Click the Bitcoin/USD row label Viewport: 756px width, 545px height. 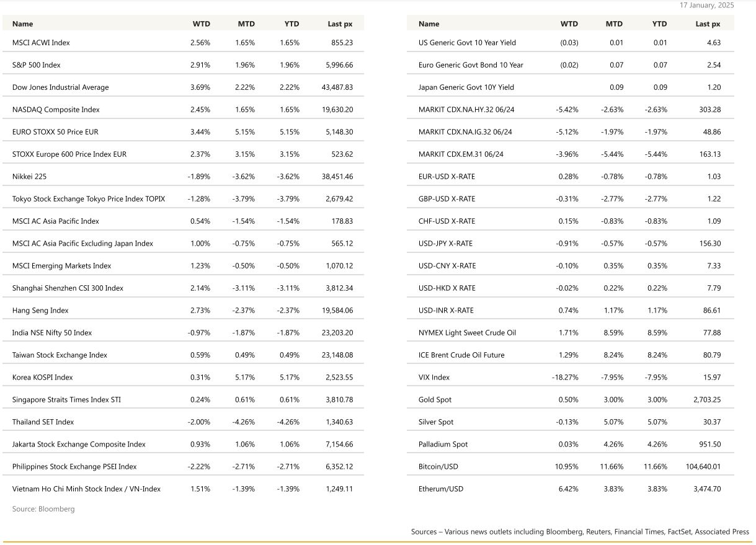438,467
